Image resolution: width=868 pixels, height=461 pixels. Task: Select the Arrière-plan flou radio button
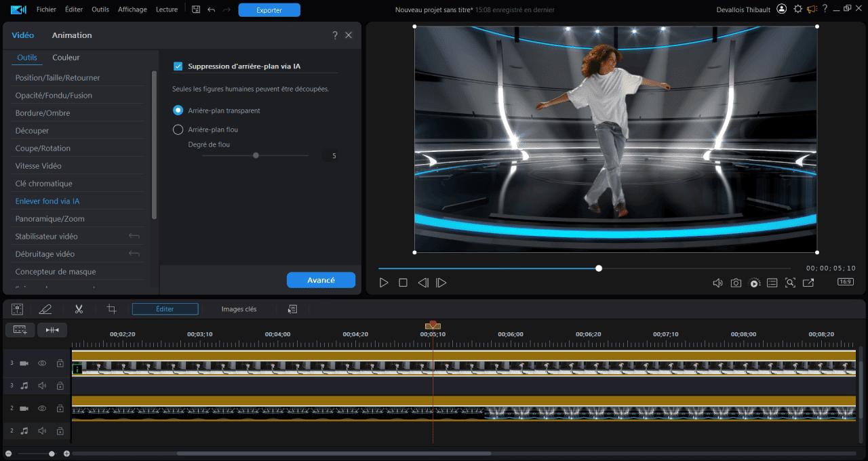pos(178,129)
